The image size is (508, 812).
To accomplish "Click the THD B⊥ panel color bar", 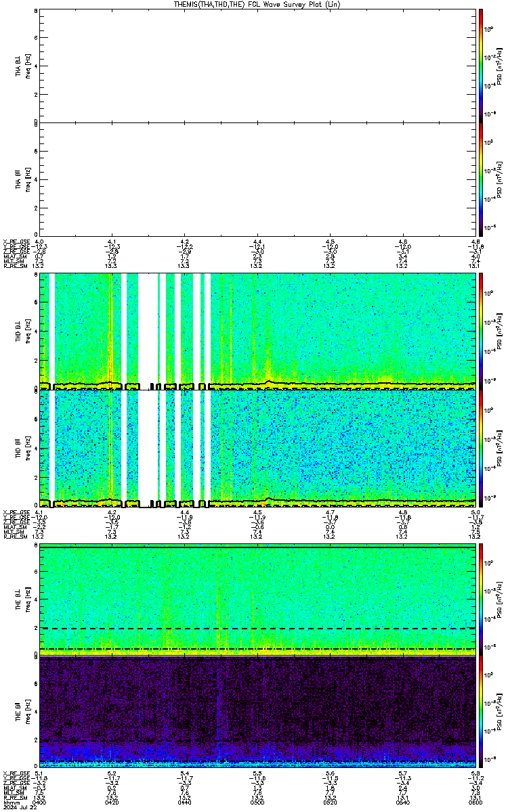I will tap(481, 332).
